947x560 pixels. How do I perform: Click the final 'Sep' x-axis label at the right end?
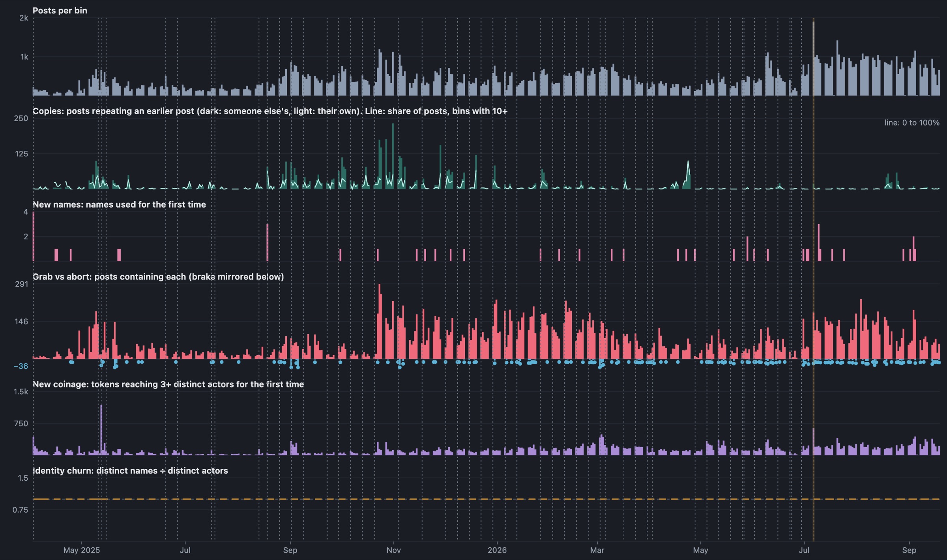point(909,550)
